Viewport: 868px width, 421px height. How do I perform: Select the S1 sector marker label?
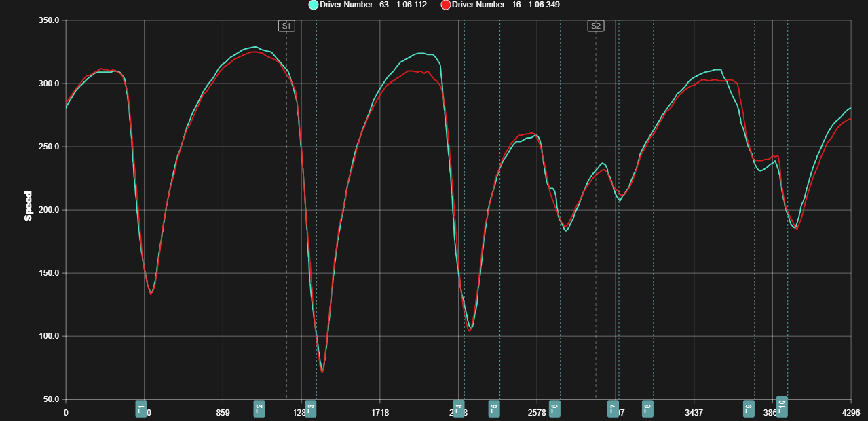click(x=286, y=26)
